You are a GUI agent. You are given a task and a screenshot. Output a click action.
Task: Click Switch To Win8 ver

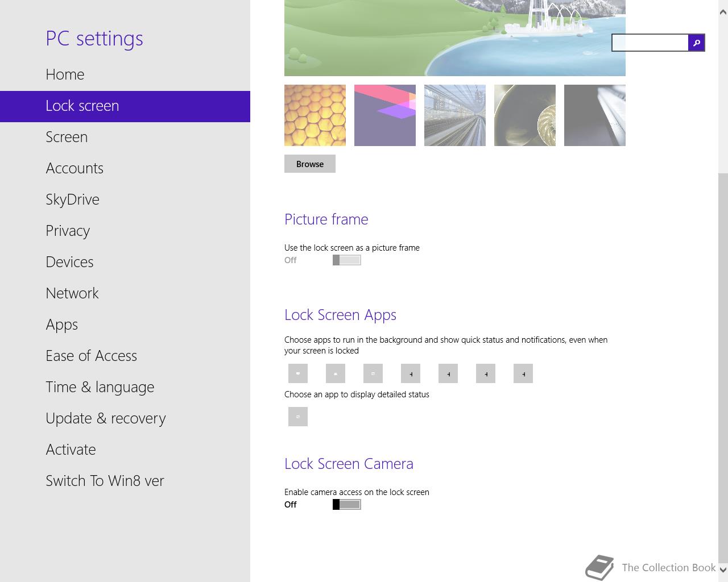coord(125,481)
